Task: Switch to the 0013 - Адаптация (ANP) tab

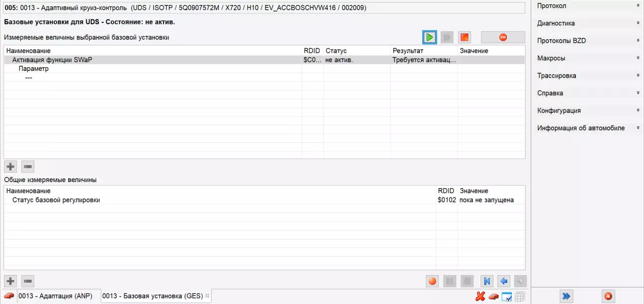Action: (58, 296)
